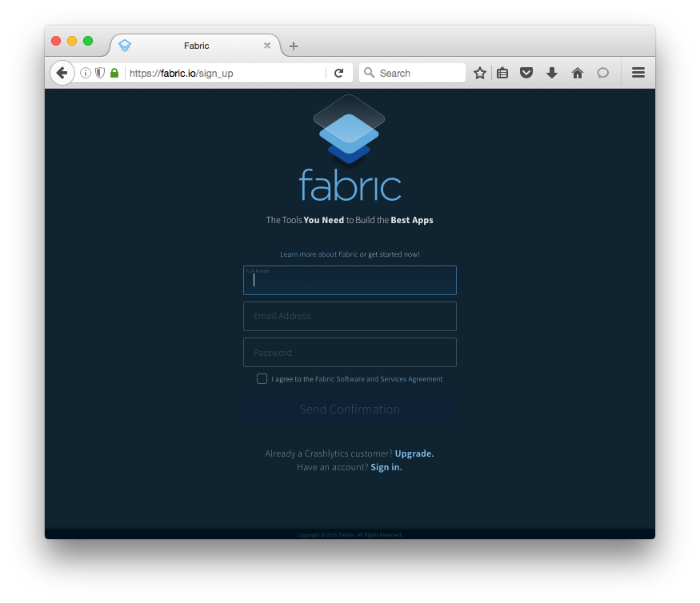Click the tracking protection shield icon
Viewport: 700px width, 603px height.
(x=99, y=72)
